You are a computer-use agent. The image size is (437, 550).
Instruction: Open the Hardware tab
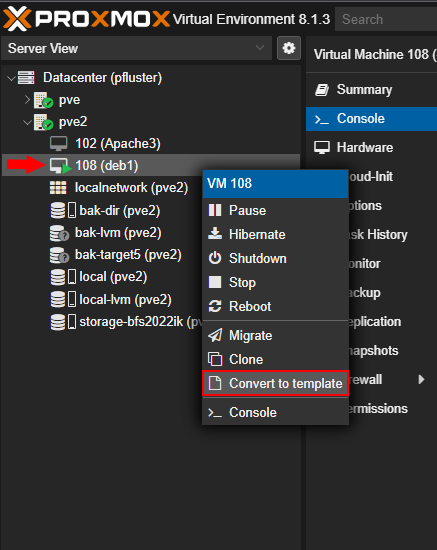click(371, 148)
